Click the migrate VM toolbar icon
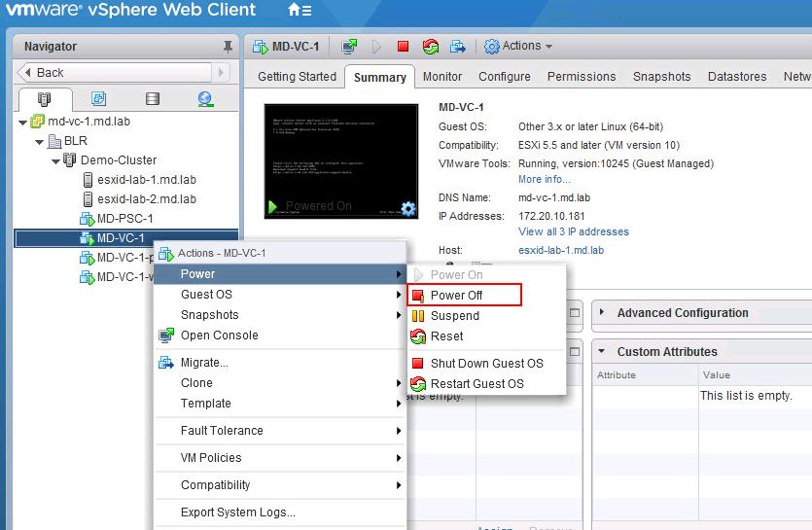Viewport: 812px width, 530px height. tap(458, 47)
